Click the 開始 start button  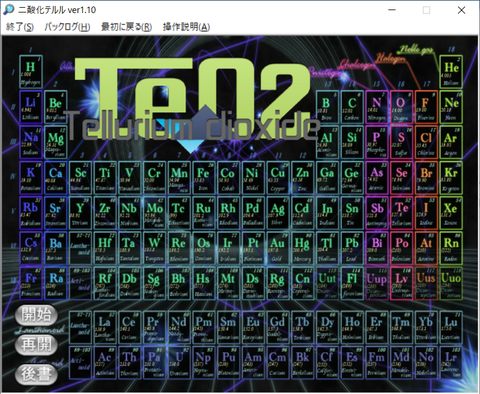(36, 315)
